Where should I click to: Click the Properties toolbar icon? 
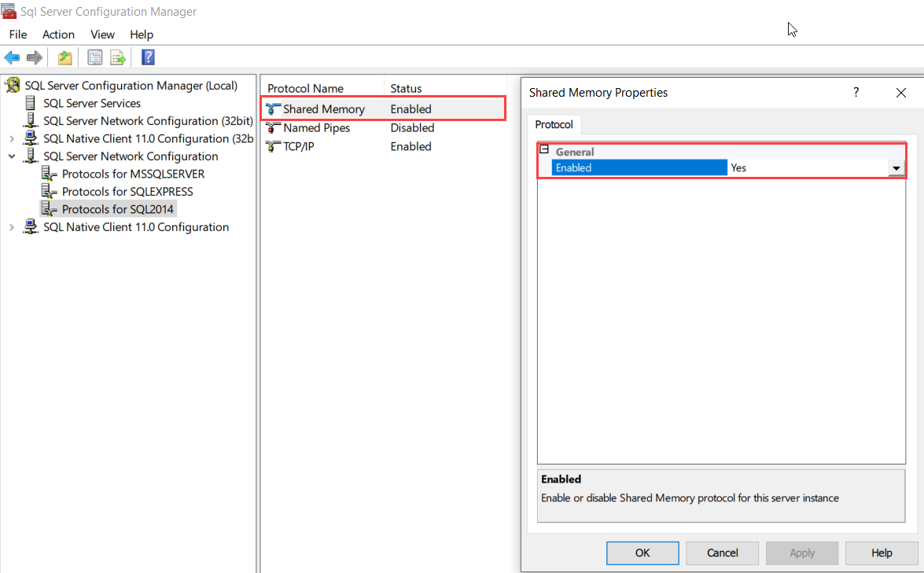point(94,57)
